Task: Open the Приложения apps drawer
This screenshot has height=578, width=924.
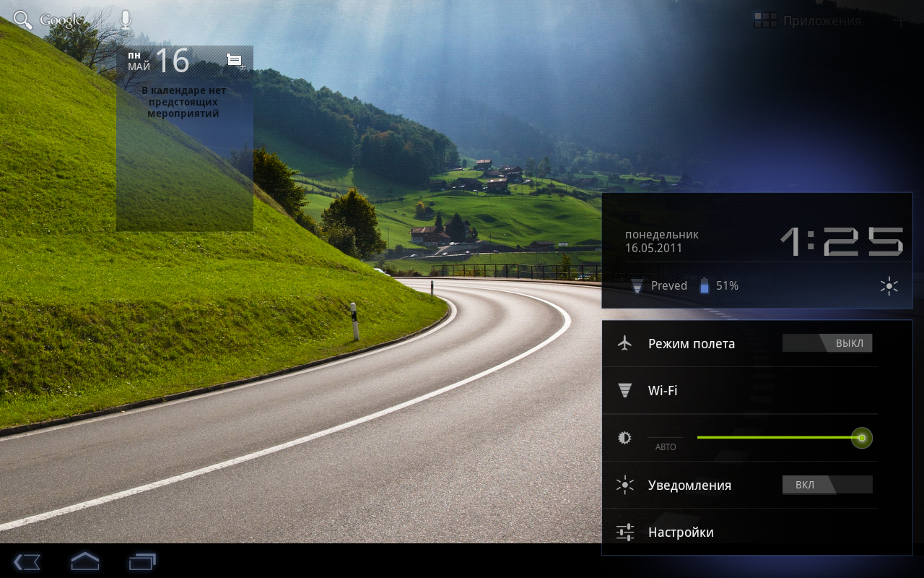Action: [808, 21]
